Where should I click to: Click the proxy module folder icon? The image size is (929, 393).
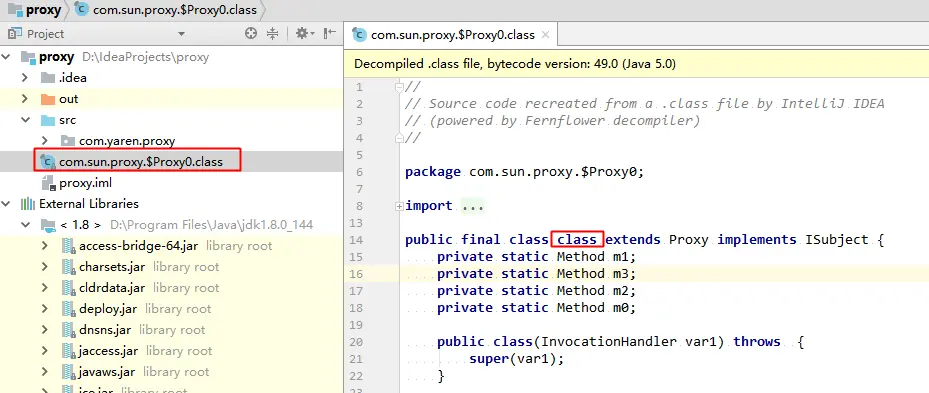tap(27, 57)
